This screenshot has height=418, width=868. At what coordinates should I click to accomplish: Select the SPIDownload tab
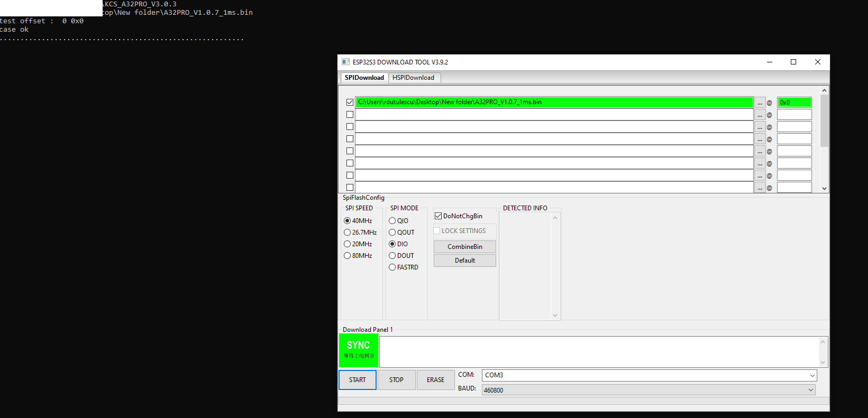coord(364,78)
